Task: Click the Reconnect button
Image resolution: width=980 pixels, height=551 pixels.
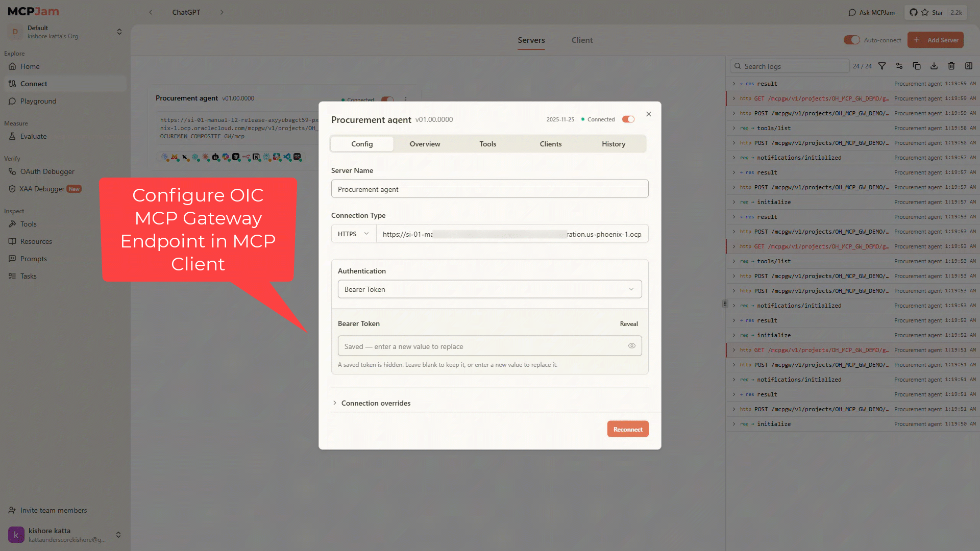Action: tap(628, 429)
